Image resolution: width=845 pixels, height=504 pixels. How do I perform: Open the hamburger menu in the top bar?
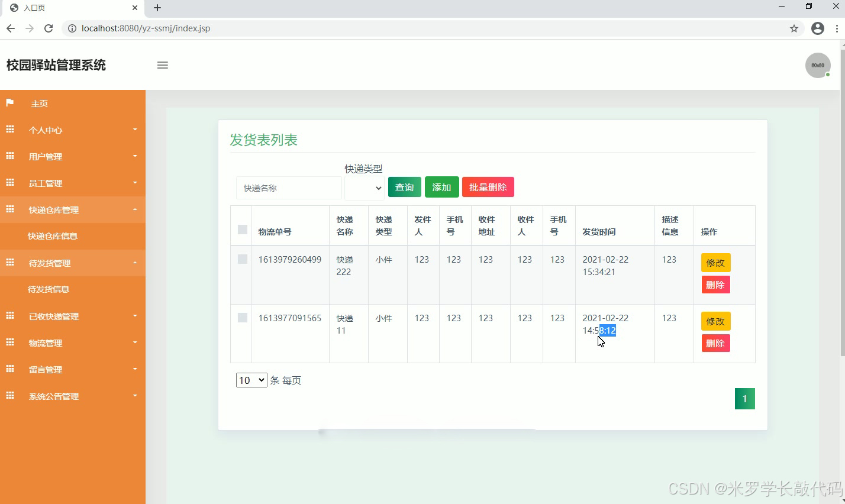tap(162, 65)
